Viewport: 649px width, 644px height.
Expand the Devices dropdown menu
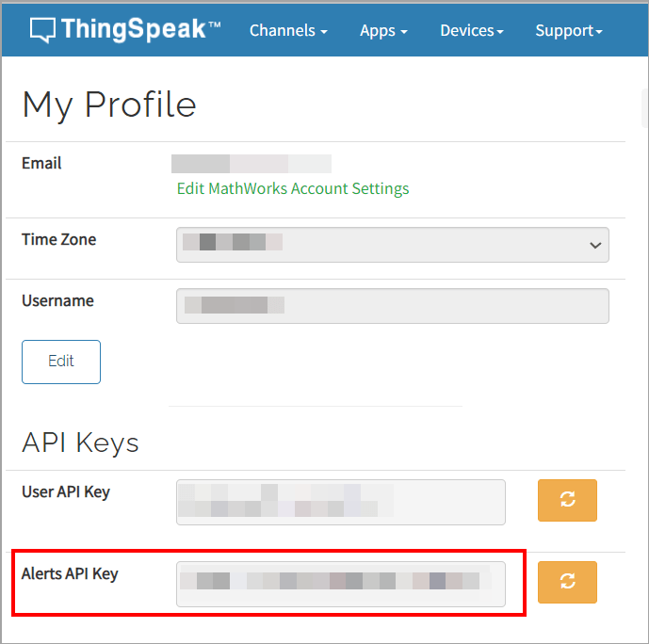point(472,31)
